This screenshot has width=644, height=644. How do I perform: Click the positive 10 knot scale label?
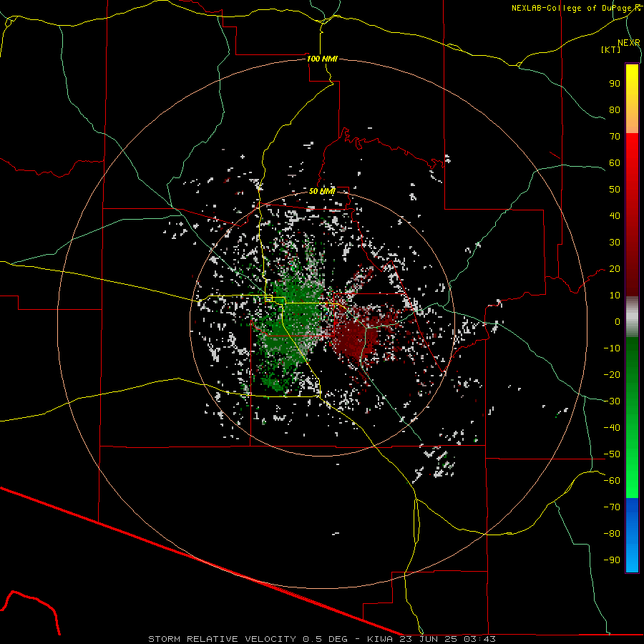click(x=615, y=296)
